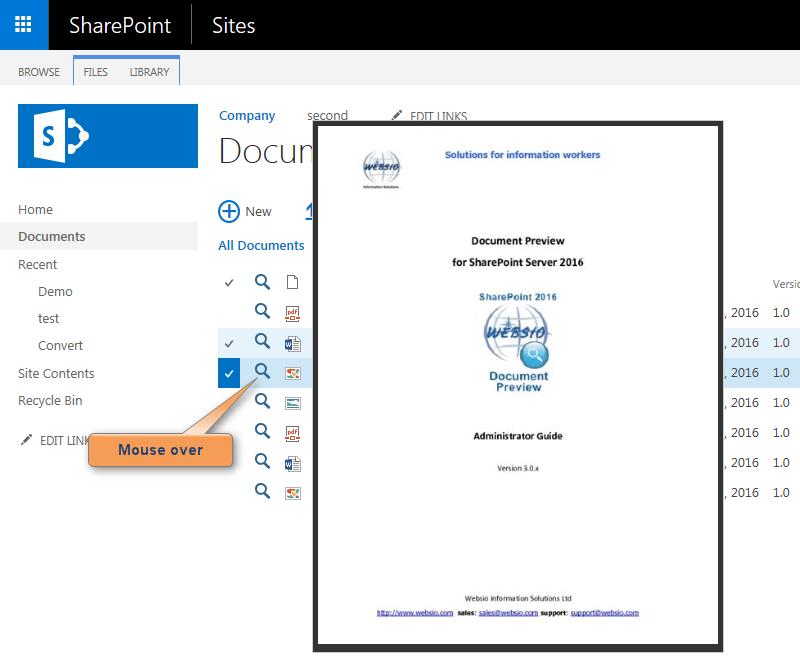Click the New document plus icon

coord(229,211)
